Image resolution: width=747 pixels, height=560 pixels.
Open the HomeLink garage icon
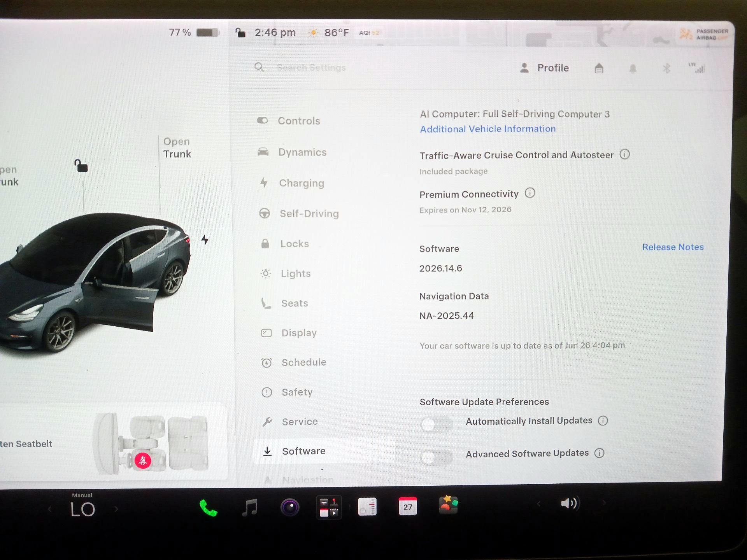(599, 68)
